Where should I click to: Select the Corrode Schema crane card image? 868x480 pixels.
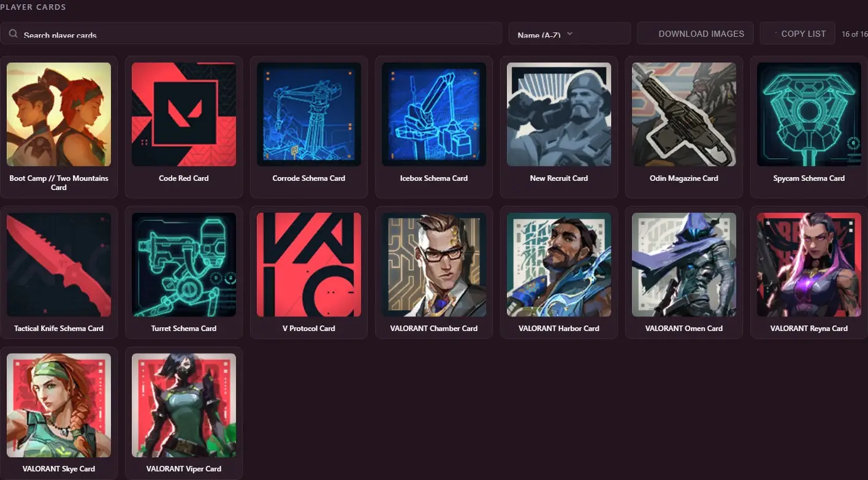(309, 114)
